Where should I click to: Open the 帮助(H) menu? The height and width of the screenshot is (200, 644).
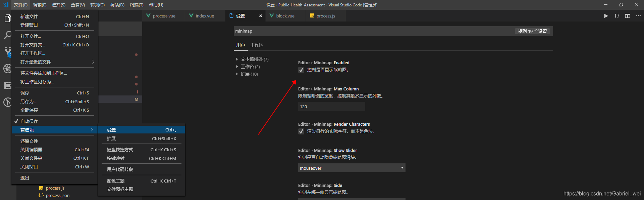click(156, 5)
